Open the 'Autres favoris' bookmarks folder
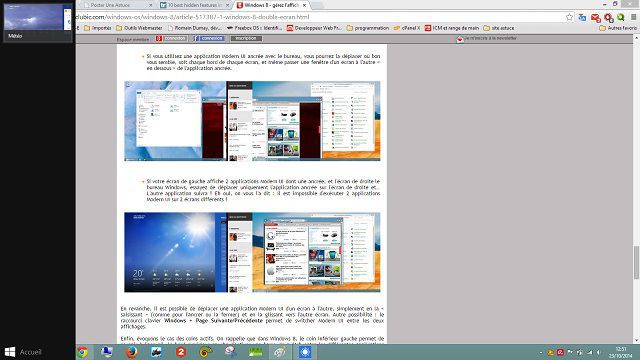Image resolution: width=640 pixels, height=360 pixels. pyautogui.click(x=618, y=28)
